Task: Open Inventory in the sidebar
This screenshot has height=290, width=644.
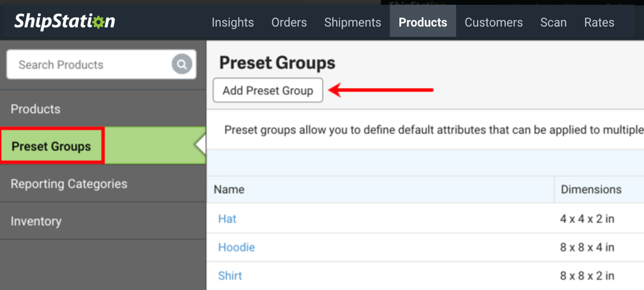Action: pyautogui.click(x=36, y=221)
